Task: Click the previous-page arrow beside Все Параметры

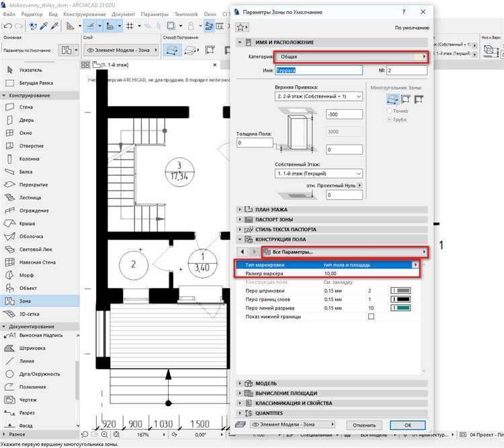Action: [243, 252]
